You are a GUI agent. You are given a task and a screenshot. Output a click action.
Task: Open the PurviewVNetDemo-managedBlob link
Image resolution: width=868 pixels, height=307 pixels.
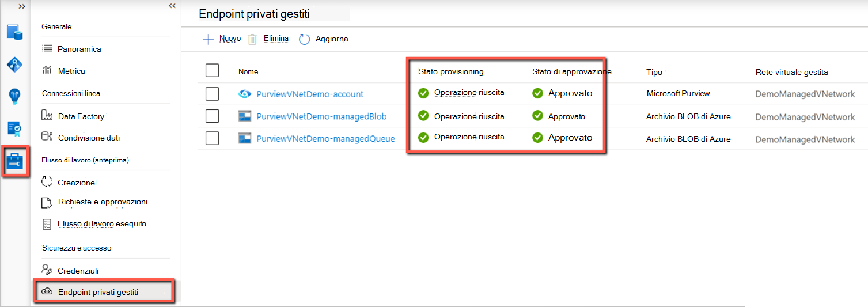point(321,116)
